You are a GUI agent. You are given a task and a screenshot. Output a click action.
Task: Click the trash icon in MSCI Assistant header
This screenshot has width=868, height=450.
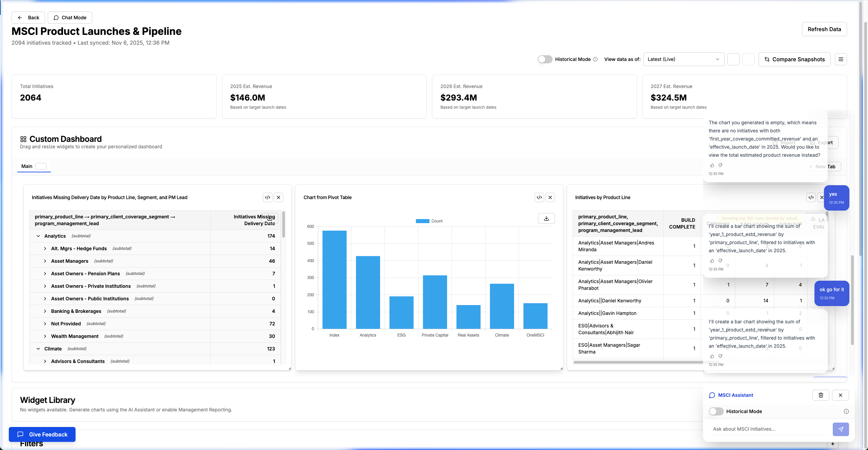(820, 395)
